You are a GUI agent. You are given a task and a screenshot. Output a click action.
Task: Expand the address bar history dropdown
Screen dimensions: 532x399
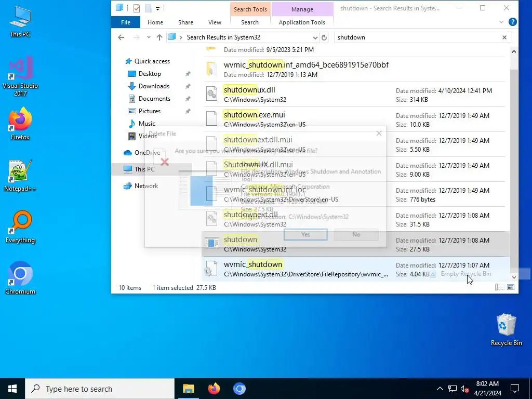315,37
